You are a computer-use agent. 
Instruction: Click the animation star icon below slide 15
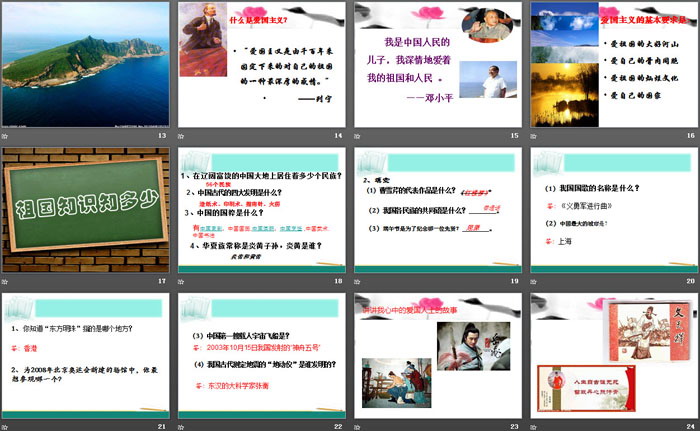[x=360, y=137]
